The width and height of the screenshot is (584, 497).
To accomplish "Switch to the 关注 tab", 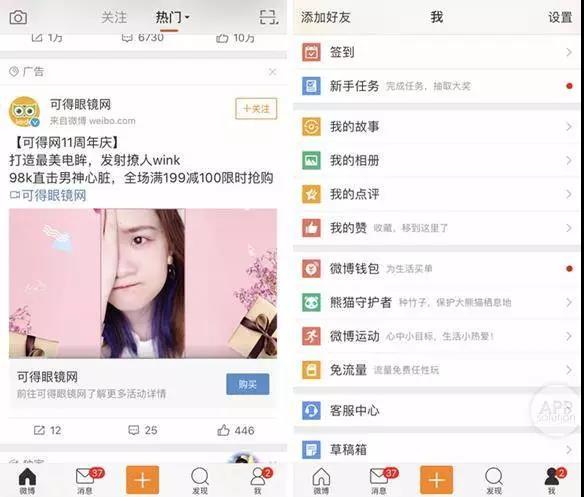I will tap(114, 17).
